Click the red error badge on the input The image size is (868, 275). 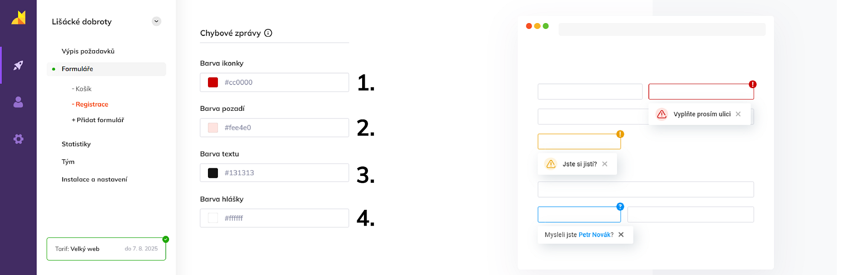point(752,85)
